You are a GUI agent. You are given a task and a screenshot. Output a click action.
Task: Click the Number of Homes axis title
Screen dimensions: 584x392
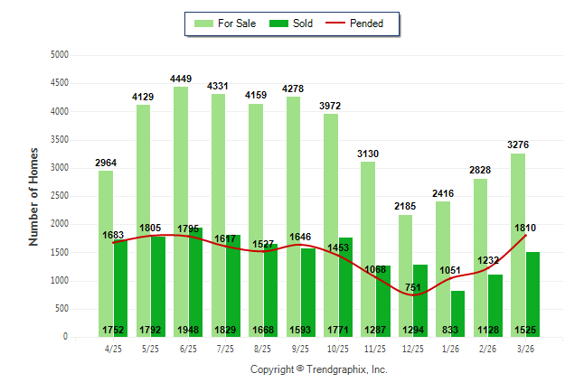(33, 196)
